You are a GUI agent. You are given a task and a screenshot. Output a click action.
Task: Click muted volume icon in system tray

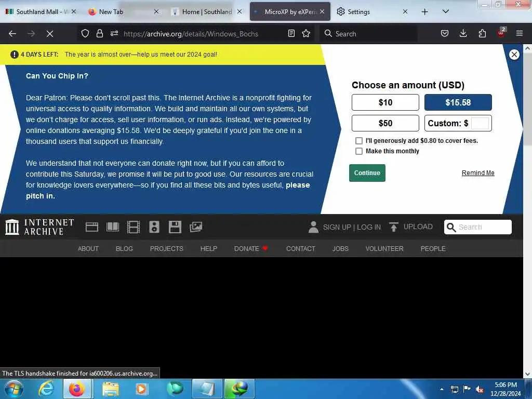click(x=480, y=390)
